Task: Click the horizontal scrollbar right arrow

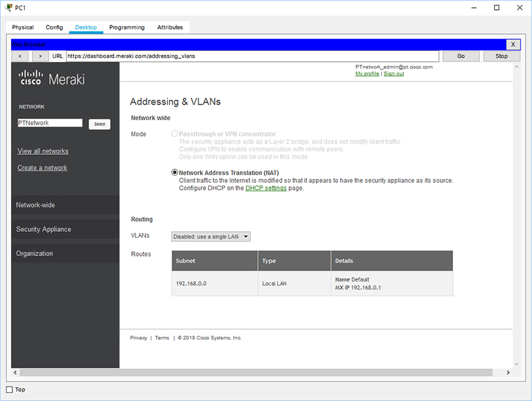Action: point(508,372)
